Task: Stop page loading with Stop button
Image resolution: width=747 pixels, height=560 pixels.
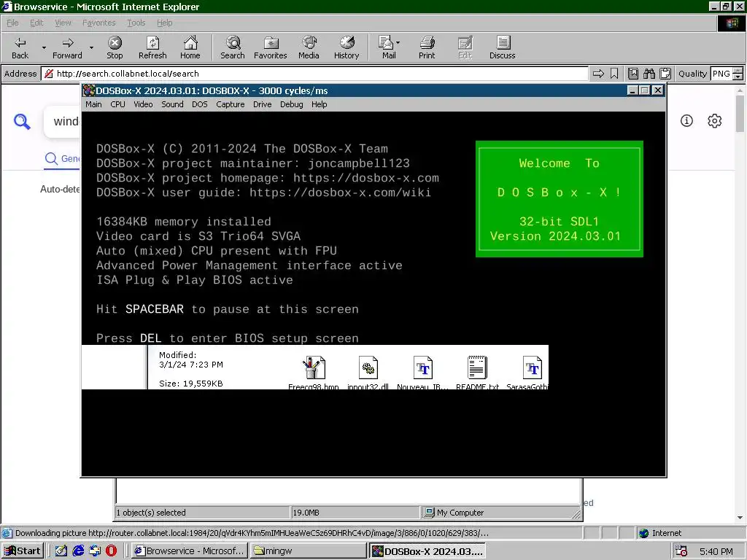Action: click(115, 47)
